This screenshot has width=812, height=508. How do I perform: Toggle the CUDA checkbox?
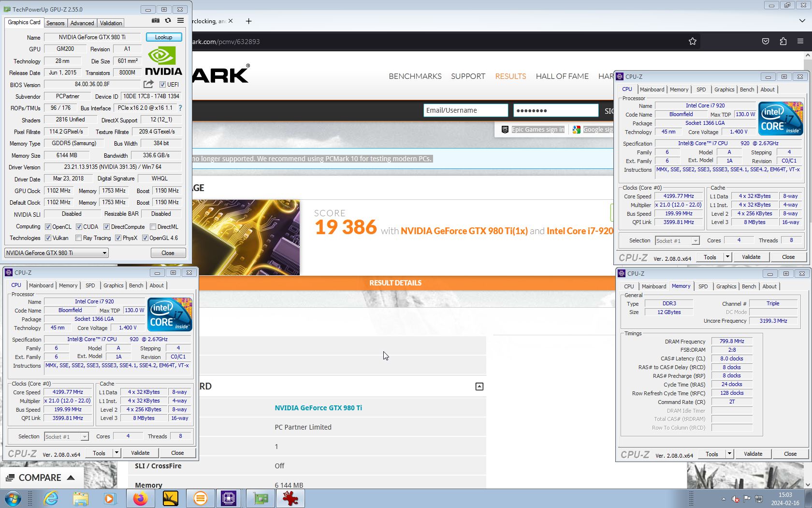click(x=79, y=226)
